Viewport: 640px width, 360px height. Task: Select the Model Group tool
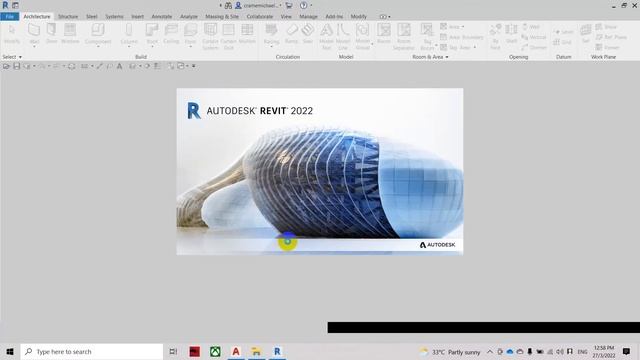[x=362, y=36]
